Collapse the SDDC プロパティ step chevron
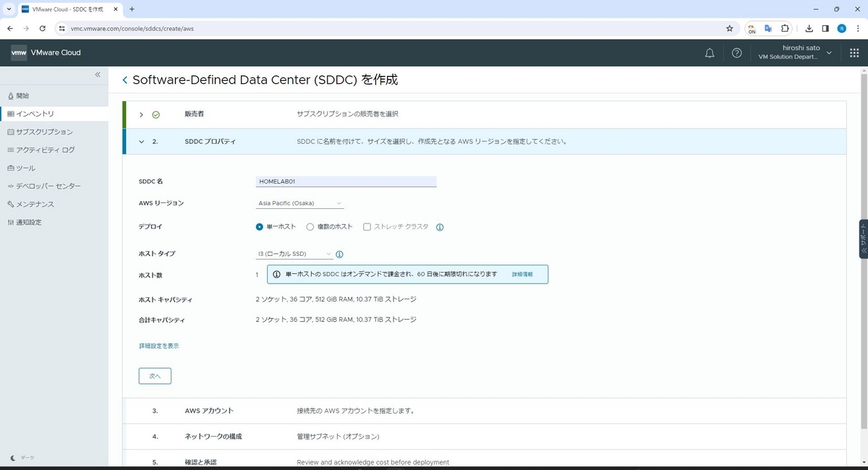 [141, 142]
